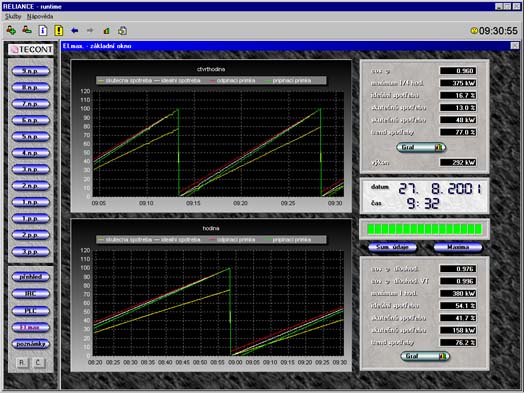Open the yellow alarm exclamation icon
The width and height of the screenshot is (524, 393).
click(x=59, y=30)
